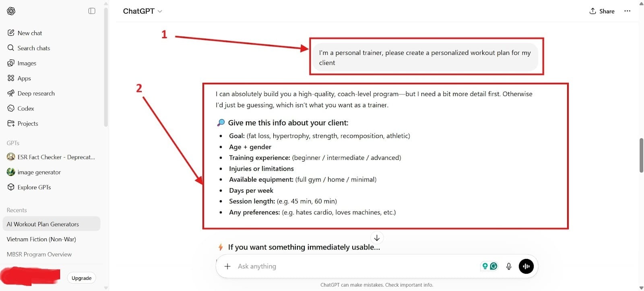644x291 pixels.
Task: Click the Share button
Action: point(602,11)
